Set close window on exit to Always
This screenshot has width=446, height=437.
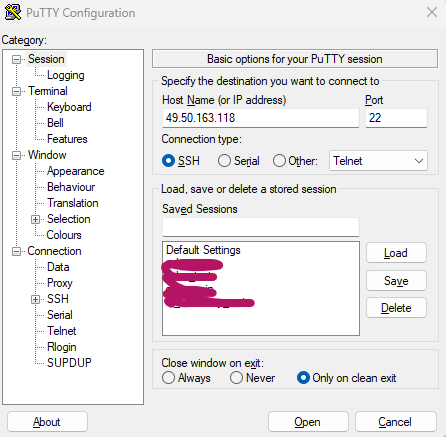(x=168, y=378)
